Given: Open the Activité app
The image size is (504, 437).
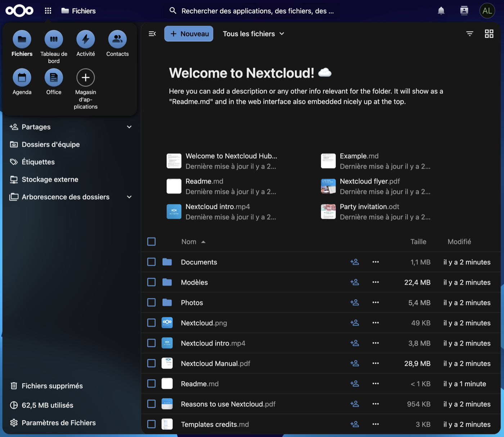Looking at the screenshot, I should (x=86, y=39).
